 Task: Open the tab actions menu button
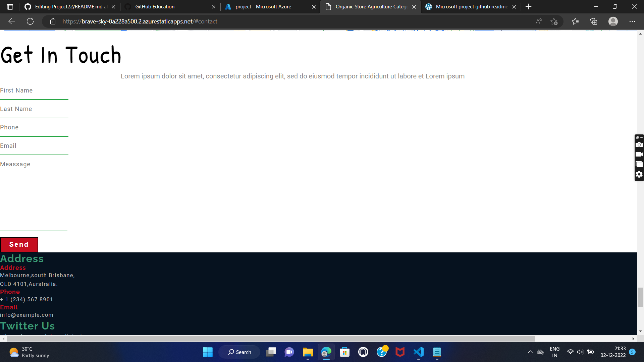pos(10,7)
